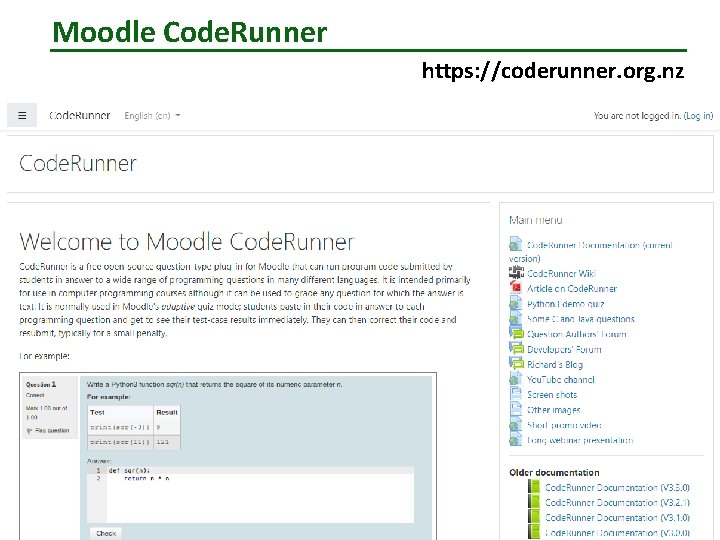
Task: Click the Some C and Java questions icon
Action: tap(515, 318)
